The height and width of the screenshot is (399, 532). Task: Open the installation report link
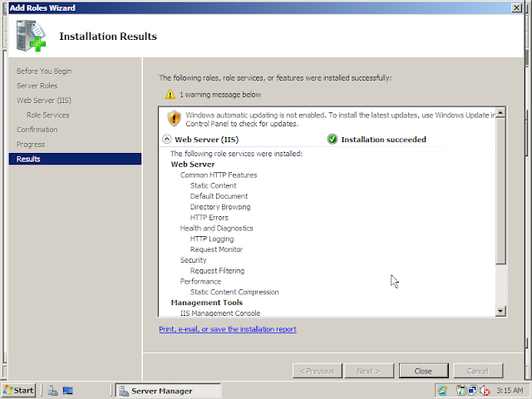228,329
